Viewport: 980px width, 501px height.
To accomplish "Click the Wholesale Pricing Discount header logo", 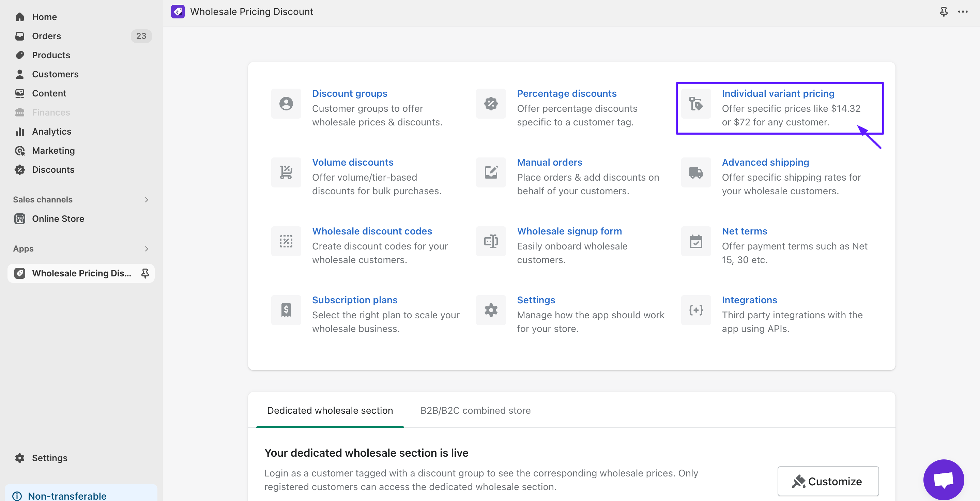I will click(x=178, y=11).
